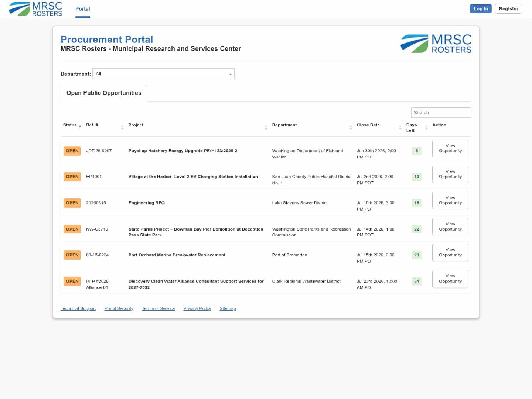Click reference number NW-C3716
Viewport: 532px width, 399px height.
(97, 229)
